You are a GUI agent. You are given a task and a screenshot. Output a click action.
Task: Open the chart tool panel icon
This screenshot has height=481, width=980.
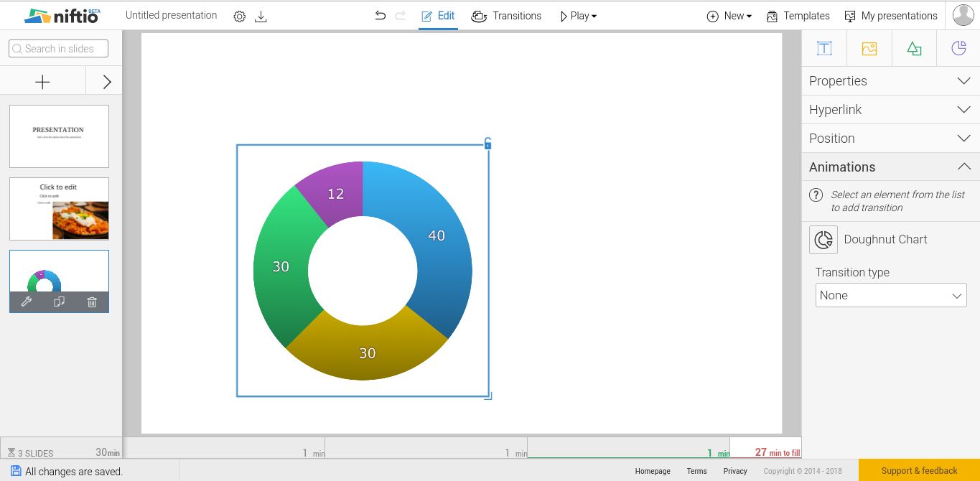[x=958, y=49]
